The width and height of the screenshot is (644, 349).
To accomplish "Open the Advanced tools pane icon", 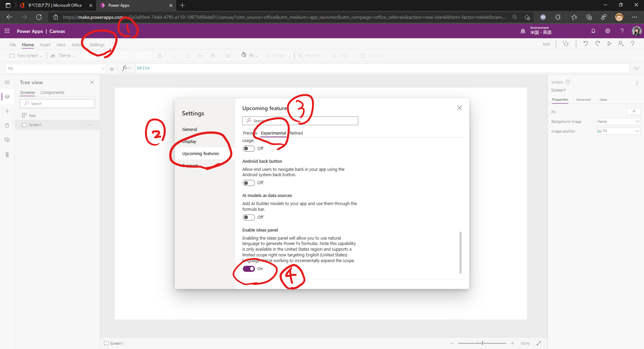I will [x=7, y=154].
